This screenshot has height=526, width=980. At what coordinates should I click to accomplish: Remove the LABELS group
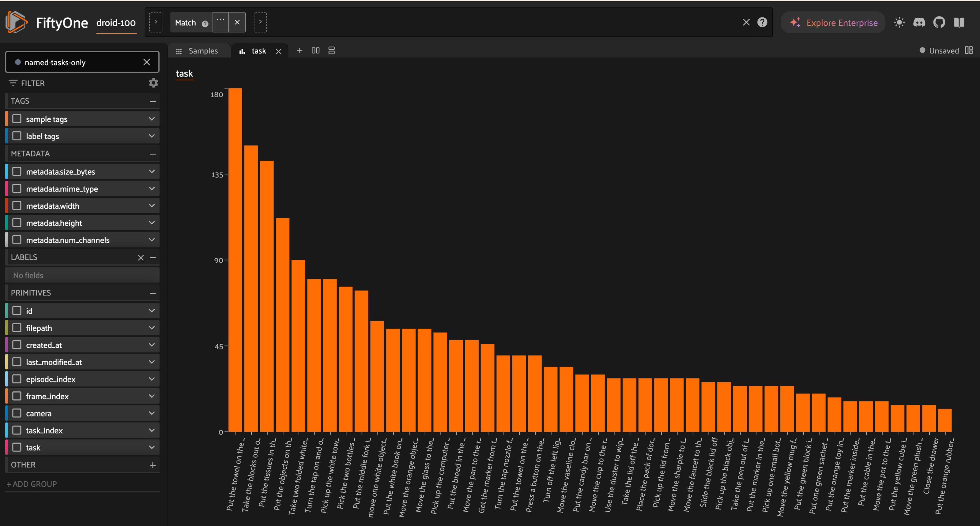click(141, 258)
